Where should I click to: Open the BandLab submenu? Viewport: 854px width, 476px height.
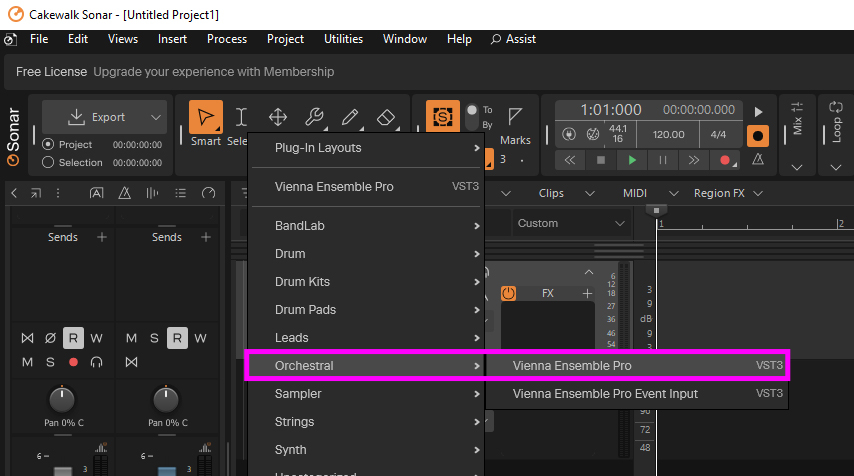366,225
